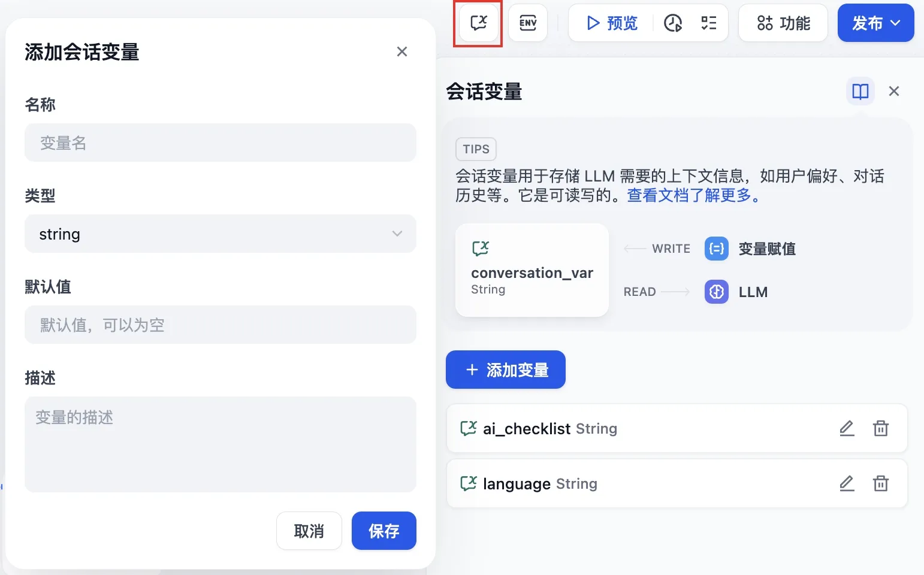Open the 功能 features button

click(783, 23)
